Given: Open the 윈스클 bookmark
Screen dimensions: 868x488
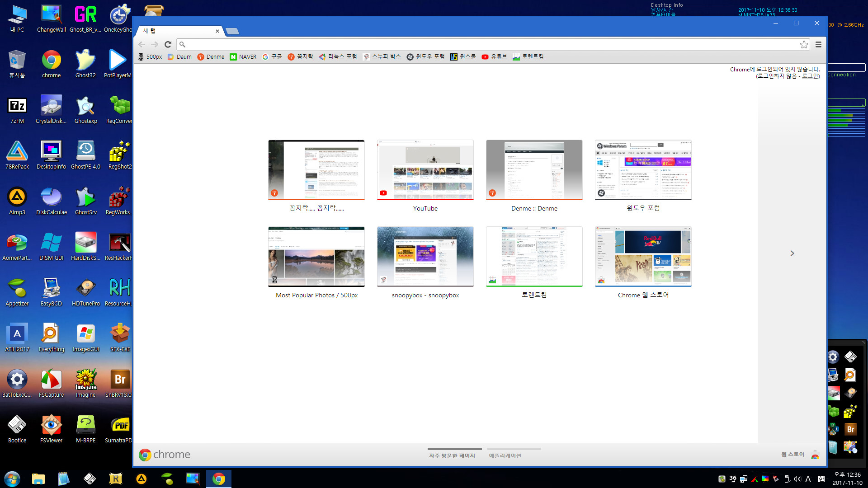Looking at the screenshot, I should (463, 57).
